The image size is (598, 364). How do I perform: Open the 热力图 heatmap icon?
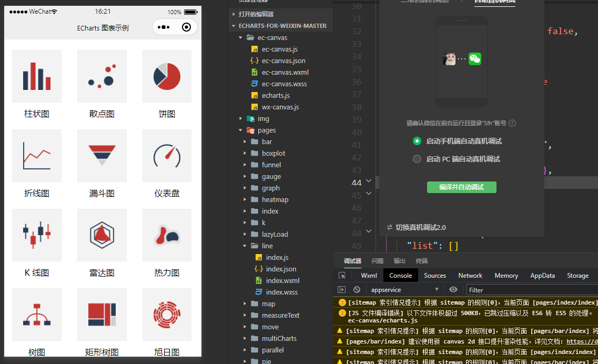coord(167,235)
